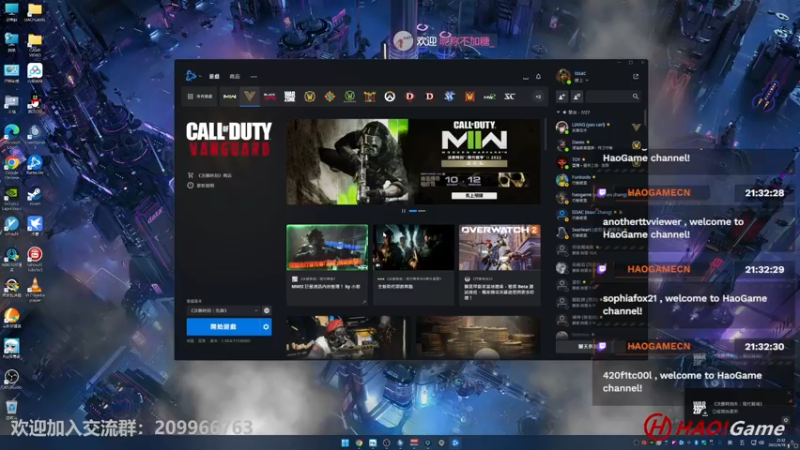Open the gold coins promo image
The image size is (800, 450).
click(x=478, y=336)
